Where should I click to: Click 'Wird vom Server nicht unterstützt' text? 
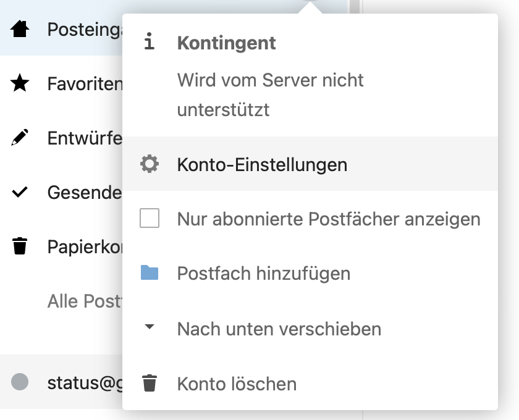(270, 94)
